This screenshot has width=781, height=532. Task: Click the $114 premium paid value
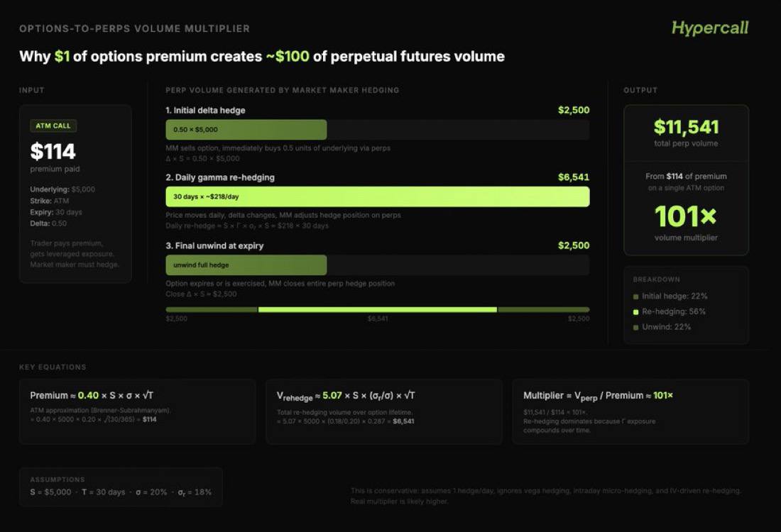53,151
